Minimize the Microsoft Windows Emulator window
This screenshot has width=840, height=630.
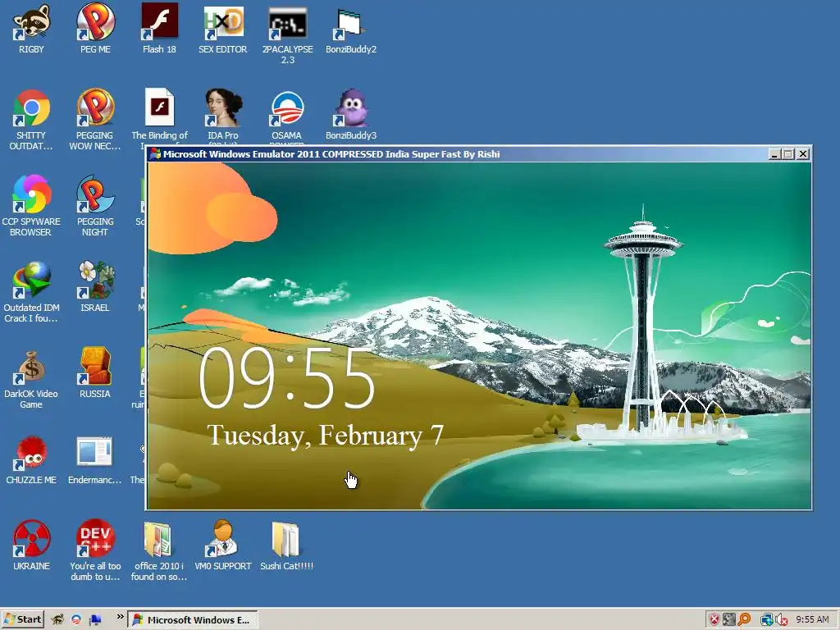pyautogui.click(x=774, y=154)
